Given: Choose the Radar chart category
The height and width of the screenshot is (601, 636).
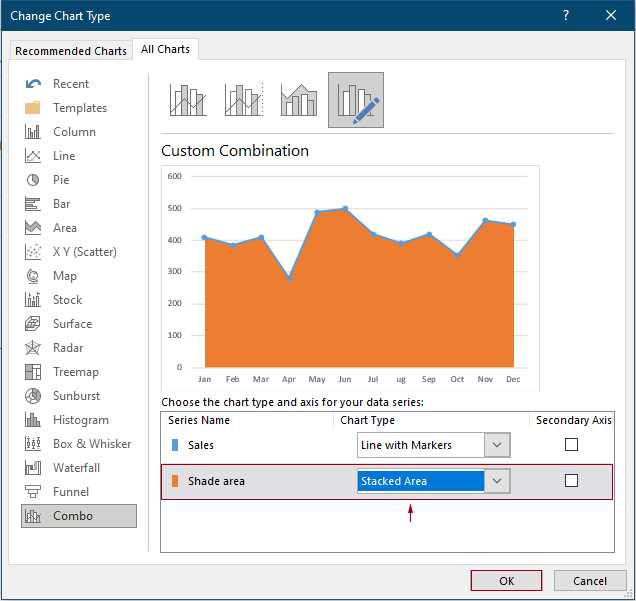Looking at the screenshot, I should 70,348.
